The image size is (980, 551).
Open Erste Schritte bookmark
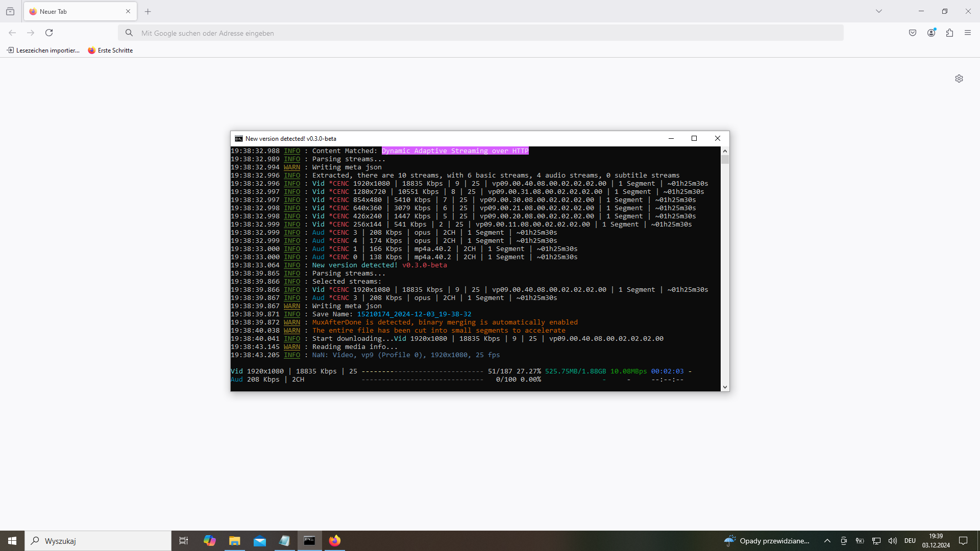(x=110, y=51)
